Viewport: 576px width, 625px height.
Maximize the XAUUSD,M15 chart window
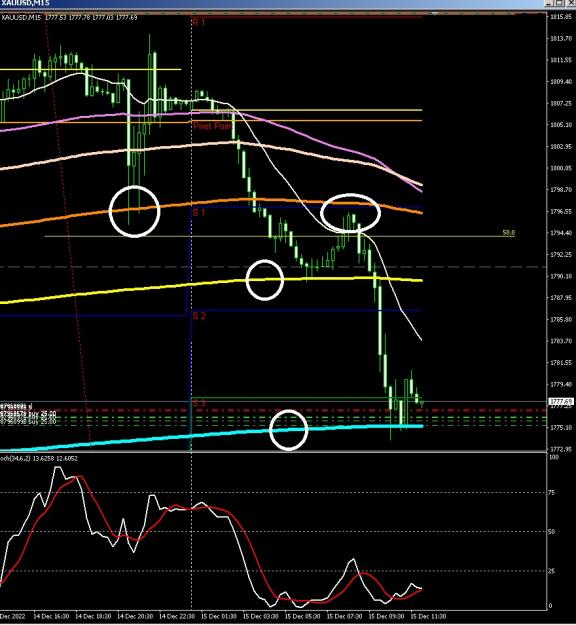click(x=559, y=3)
